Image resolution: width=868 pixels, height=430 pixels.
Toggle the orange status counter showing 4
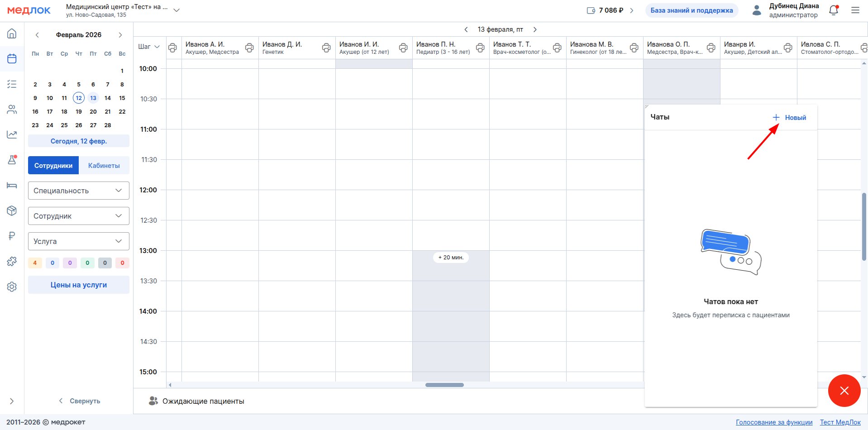[35, 263]
